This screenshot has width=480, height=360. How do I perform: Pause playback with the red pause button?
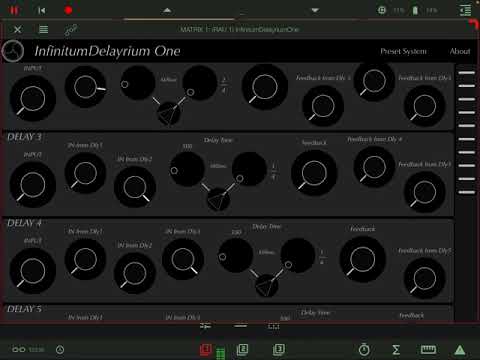(x=14, y=11)
